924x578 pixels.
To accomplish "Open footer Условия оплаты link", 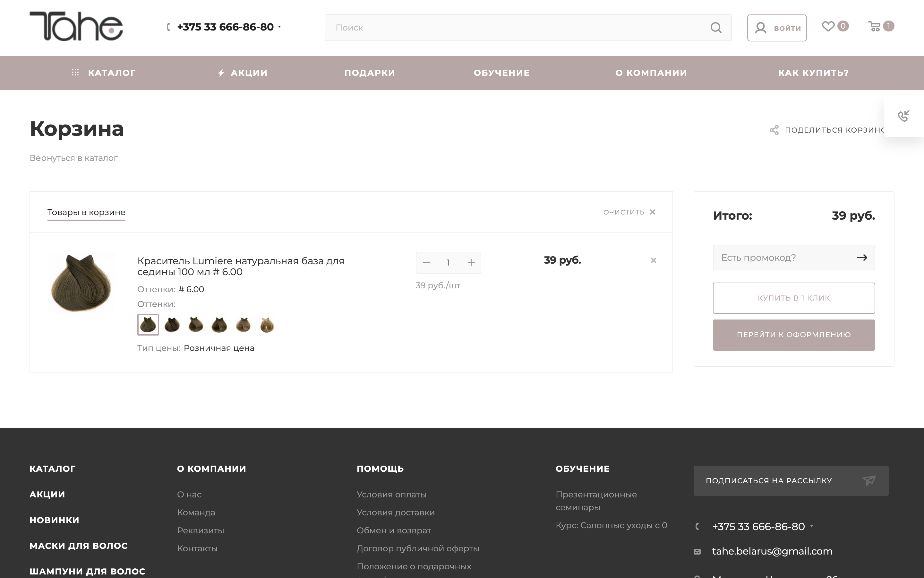I will pyautogui.click(x=391, y=494).
